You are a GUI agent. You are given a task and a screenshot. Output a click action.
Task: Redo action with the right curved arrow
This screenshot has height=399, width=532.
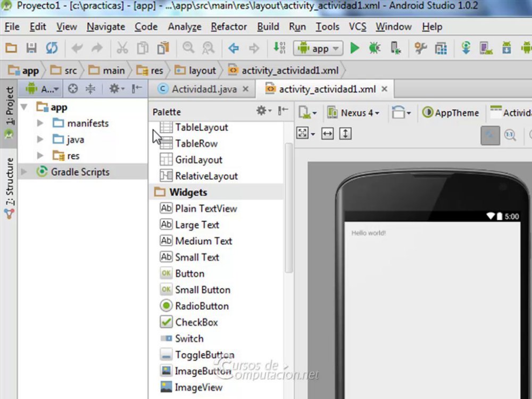tap(97, 48)
